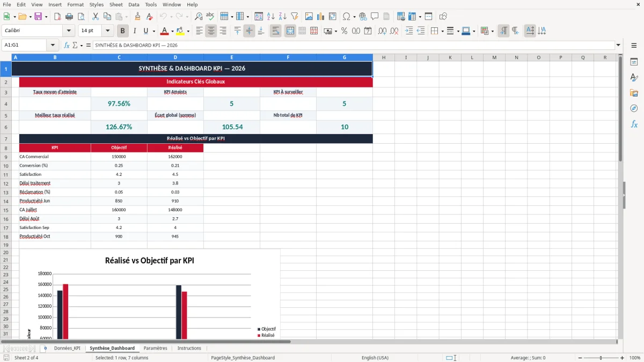The width and height of the screenshot is (644, 362).
Task: Toggle bold formatting
Action: click(122, 31)
